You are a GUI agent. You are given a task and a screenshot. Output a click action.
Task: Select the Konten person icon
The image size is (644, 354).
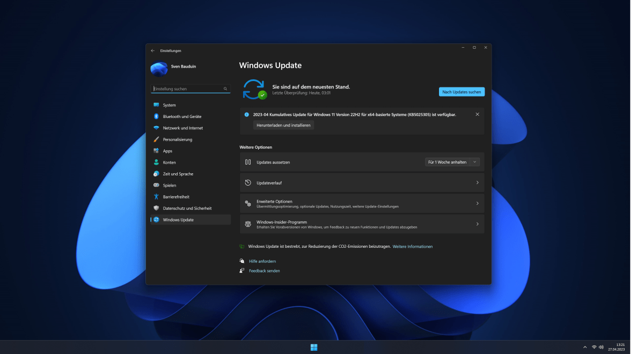[x=156, y=163]
